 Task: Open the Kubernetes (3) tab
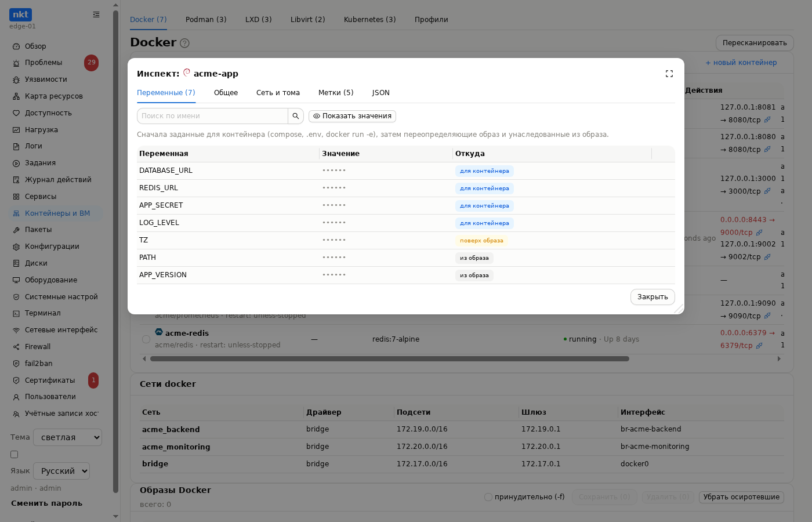(x=370, y=20)
